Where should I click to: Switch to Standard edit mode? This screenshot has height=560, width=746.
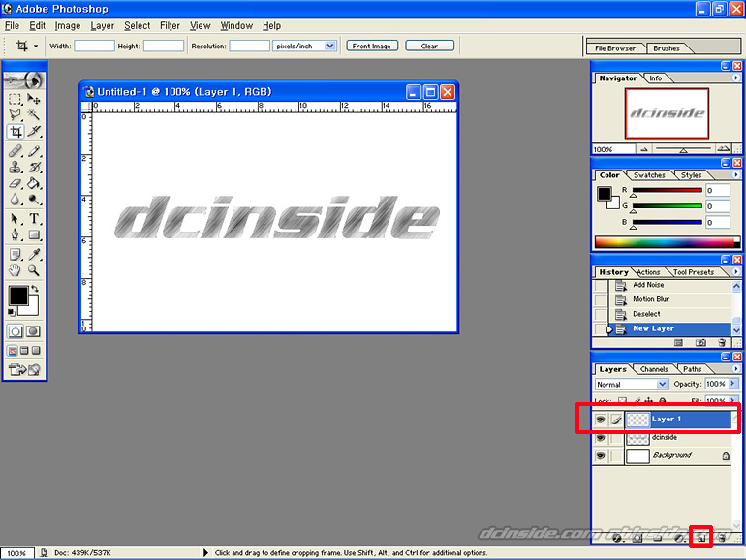click(x=16, y=331)
